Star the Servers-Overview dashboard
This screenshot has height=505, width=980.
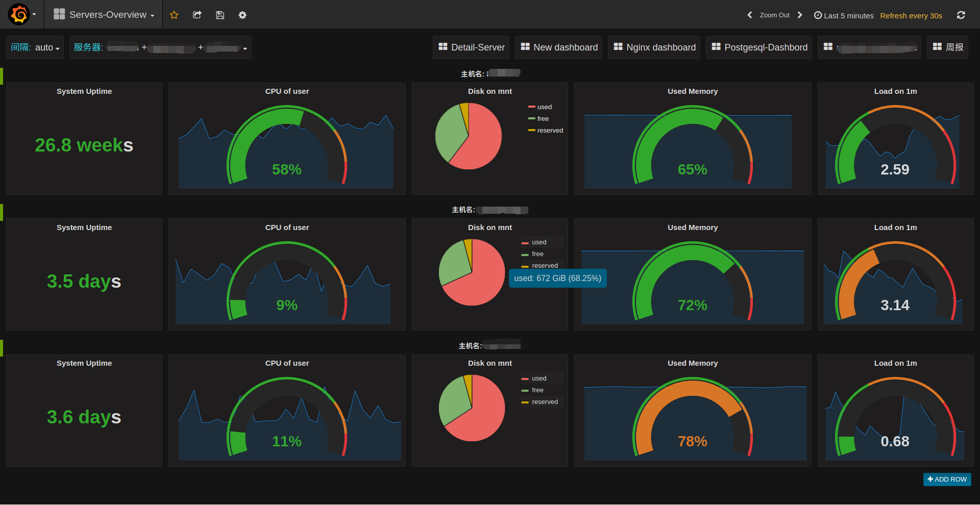pyautogui.click(x=174, y=15)
